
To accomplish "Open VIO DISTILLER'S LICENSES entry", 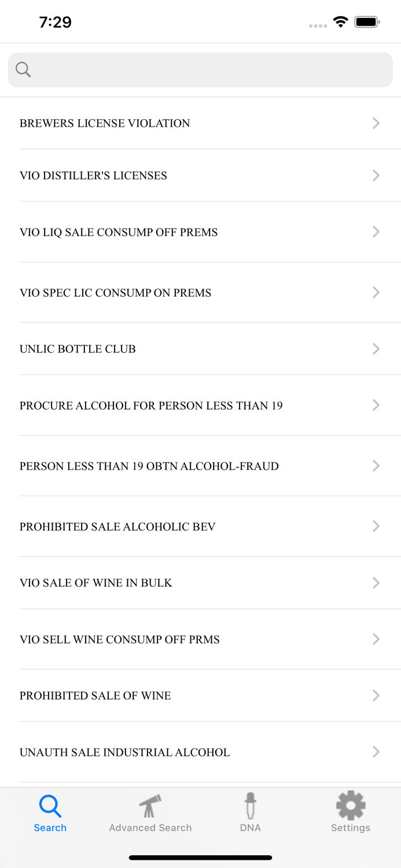I will coord(93,176).
